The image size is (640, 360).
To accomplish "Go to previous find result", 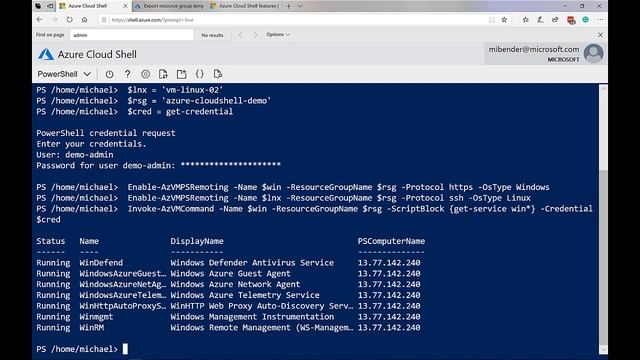I will point(240,35).
